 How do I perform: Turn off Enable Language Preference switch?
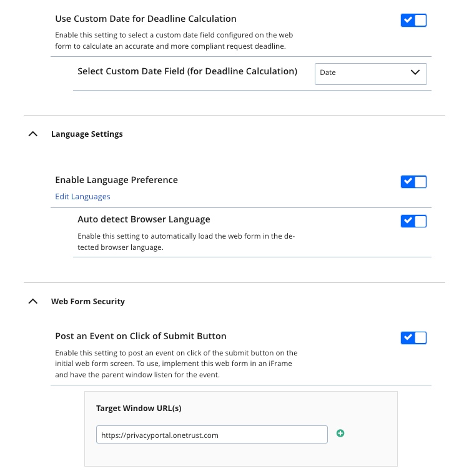point(413,182)
